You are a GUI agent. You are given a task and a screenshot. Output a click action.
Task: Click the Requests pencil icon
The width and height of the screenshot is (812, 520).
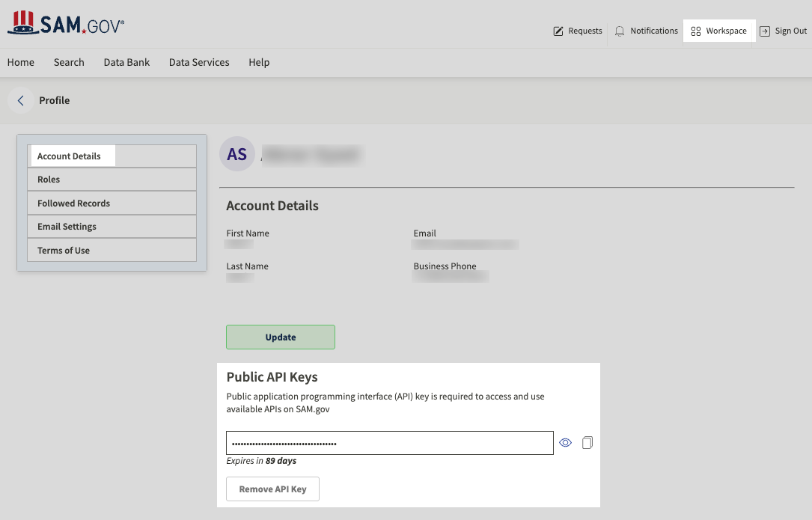(x=558, y=31)
